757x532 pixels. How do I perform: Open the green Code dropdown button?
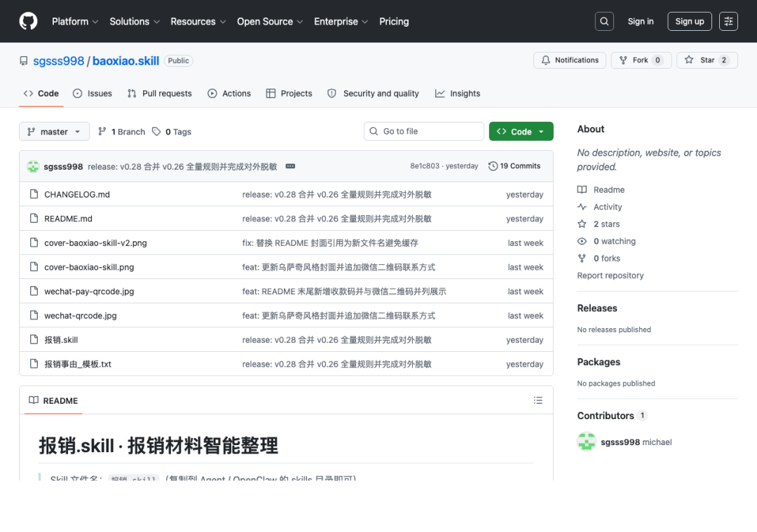(521, 131)
